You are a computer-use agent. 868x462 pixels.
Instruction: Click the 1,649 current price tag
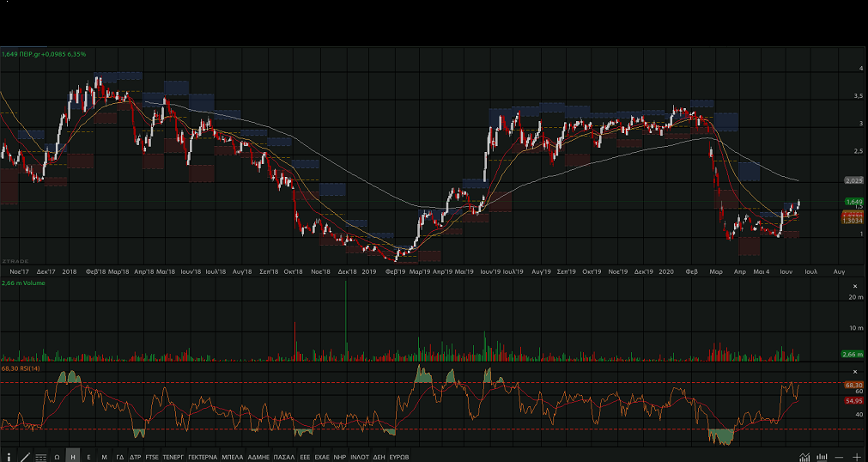[x=853, y=201]
